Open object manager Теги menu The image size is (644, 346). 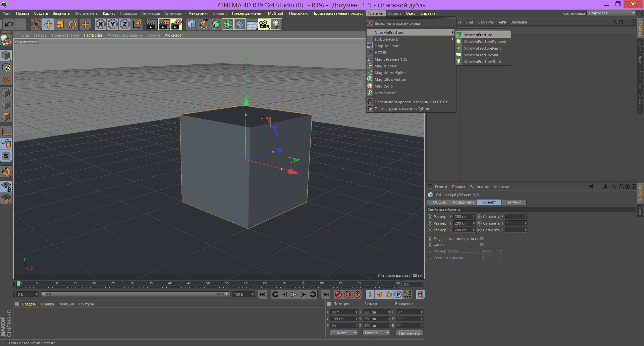(x=502, y=22)
